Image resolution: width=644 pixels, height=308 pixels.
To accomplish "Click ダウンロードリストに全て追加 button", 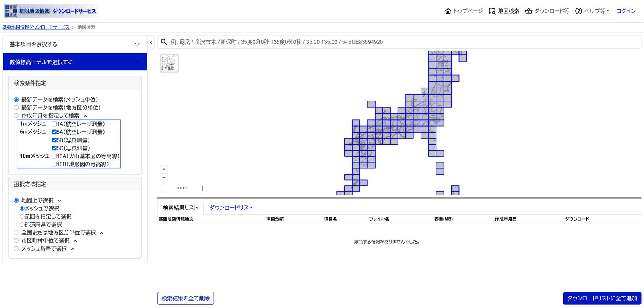I will pos(602,298).
